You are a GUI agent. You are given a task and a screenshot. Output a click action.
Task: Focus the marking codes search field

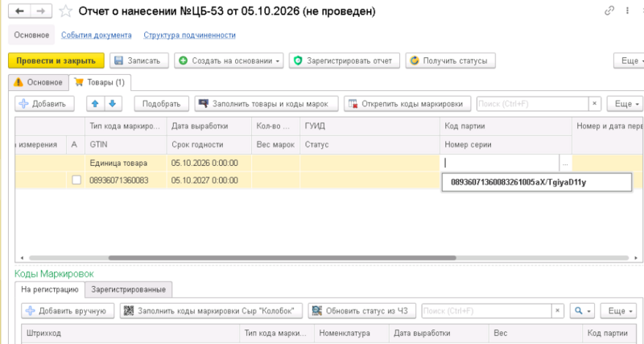pos(486,311)
